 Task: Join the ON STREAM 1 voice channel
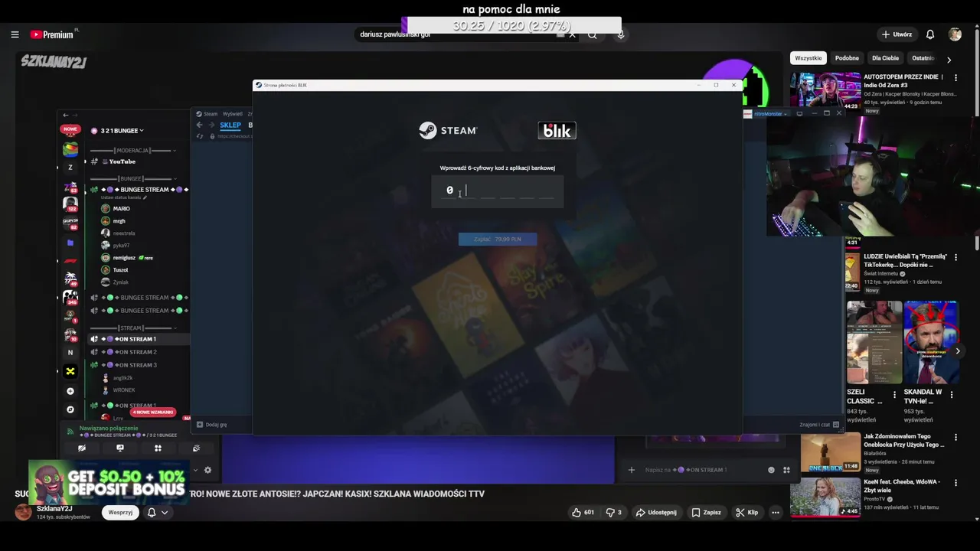coord(138,339)
